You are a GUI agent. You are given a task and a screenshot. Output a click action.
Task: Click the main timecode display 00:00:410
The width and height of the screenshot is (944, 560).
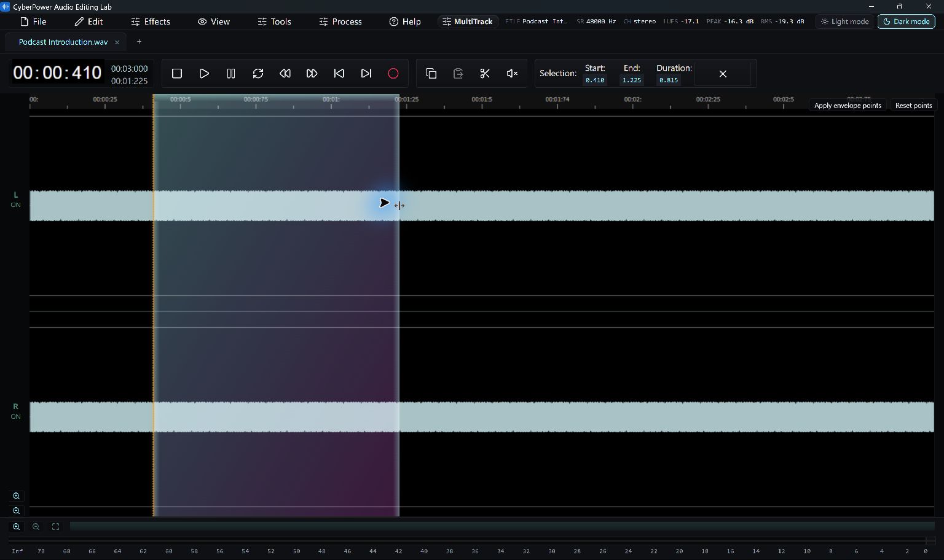coord(57,73)
